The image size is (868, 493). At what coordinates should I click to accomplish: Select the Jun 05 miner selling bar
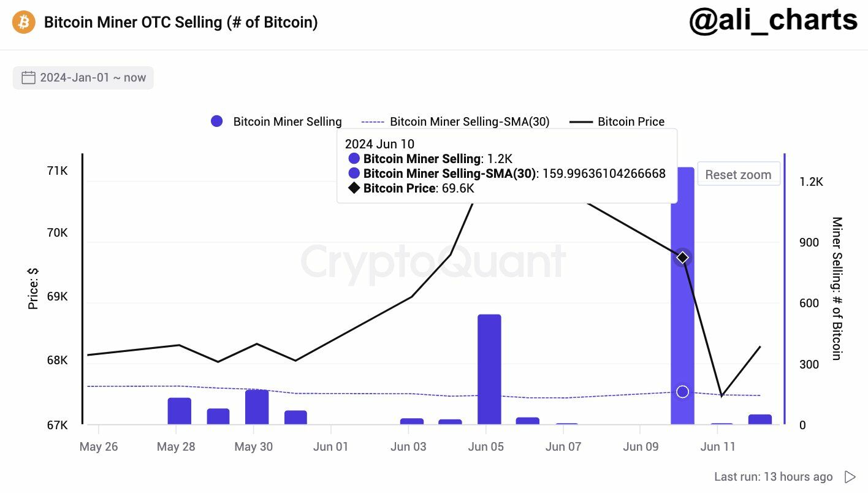pyautogui.click(x=489, y=369)
